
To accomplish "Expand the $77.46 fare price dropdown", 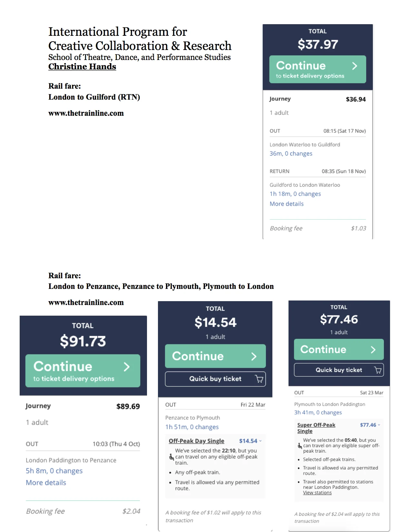I will tap(379, 425).
